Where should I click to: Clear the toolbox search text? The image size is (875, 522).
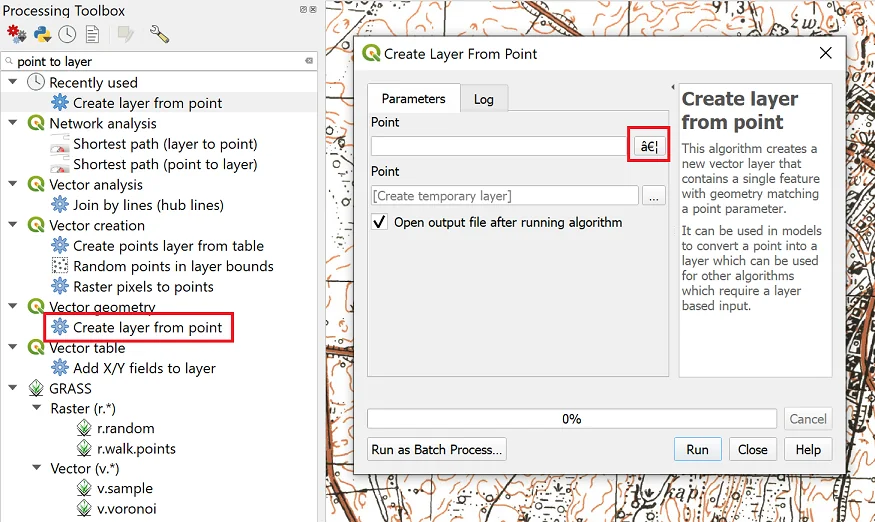pyautogui.click(x=309, y=61)
